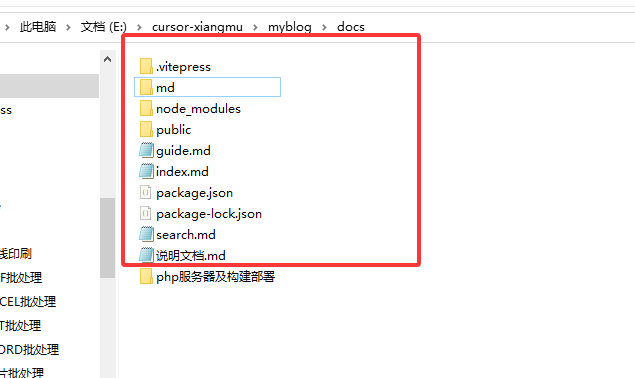Expand chevron before 此电脑 breadcrumb
The width and height of the screenshot is (635, 378).
7,28
